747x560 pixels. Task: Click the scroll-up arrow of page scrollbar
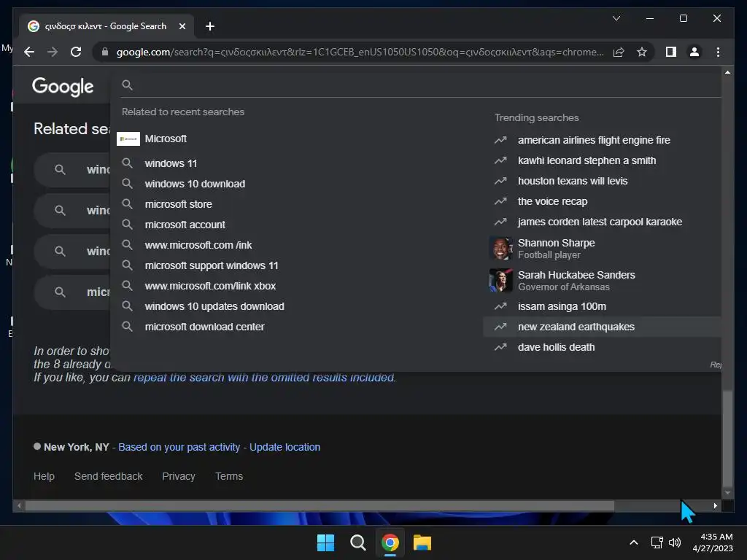pos(727,72)
